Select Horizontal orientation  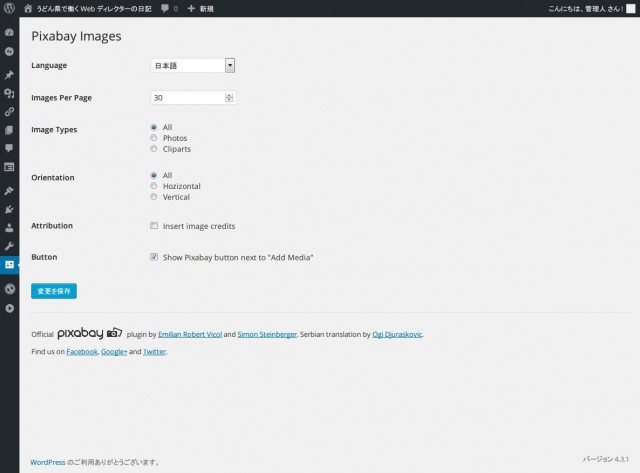pos(153,186)
